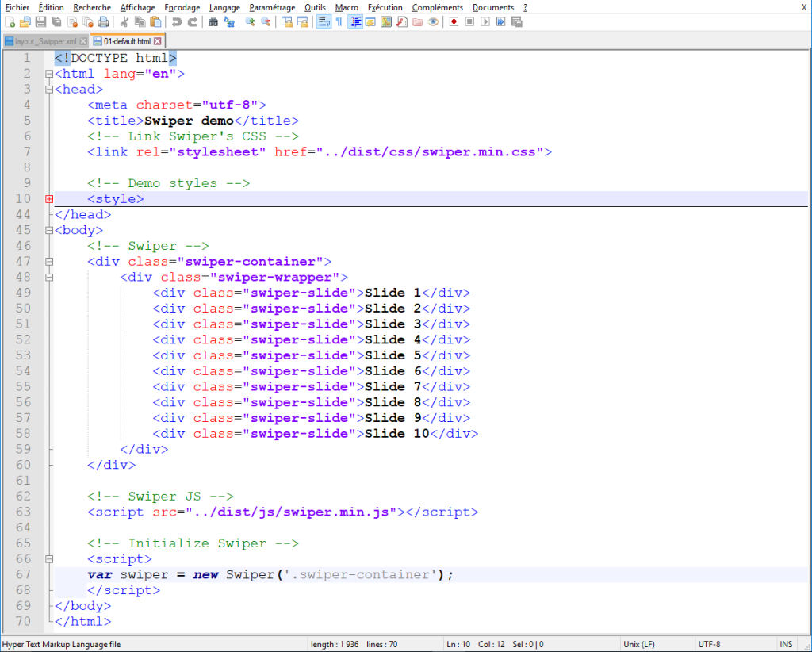
Task: Collapse the html block on line 2
Action: (x=49, y=74)
